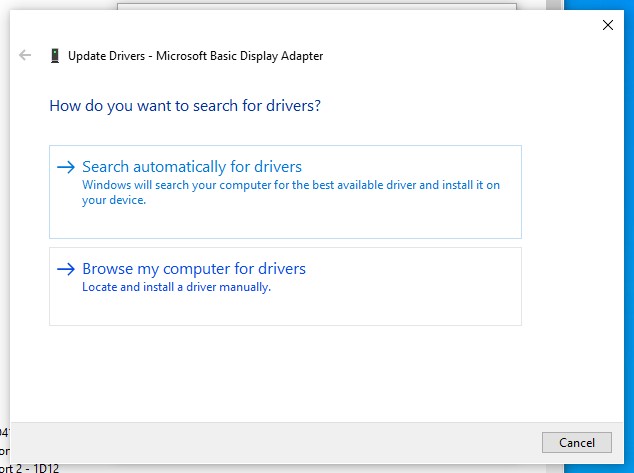Click the Cancel button
Screen dimensions: 634x473
pyautogui.click(x=577, y=442)
